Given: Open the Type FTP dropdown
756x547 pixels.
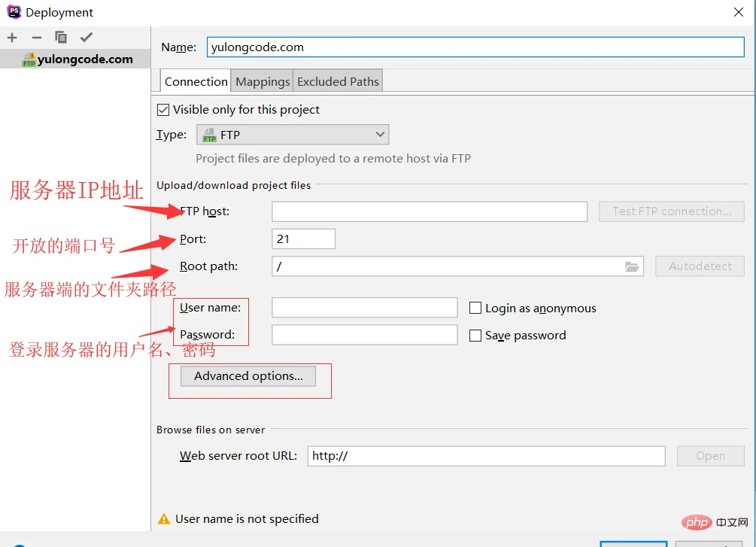Looking at the screenshot, I should [x=293, y=135].
